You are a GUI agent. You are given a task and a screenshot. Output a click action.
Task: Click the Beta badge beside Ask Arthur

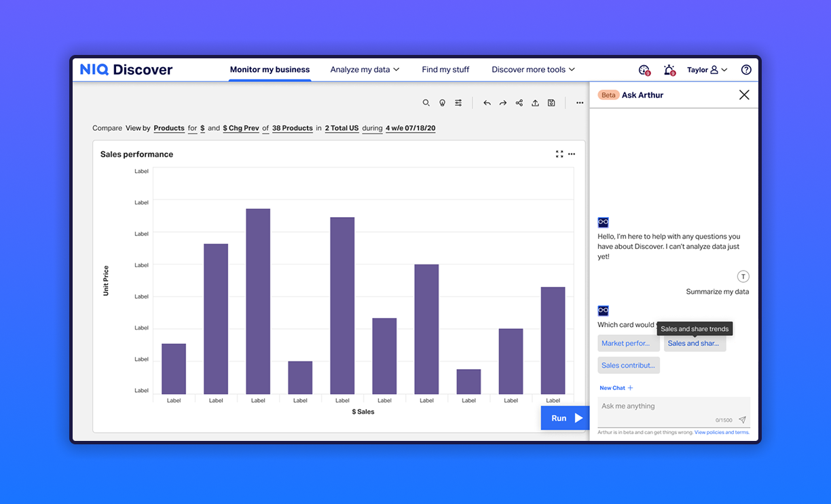click(608, 95)
